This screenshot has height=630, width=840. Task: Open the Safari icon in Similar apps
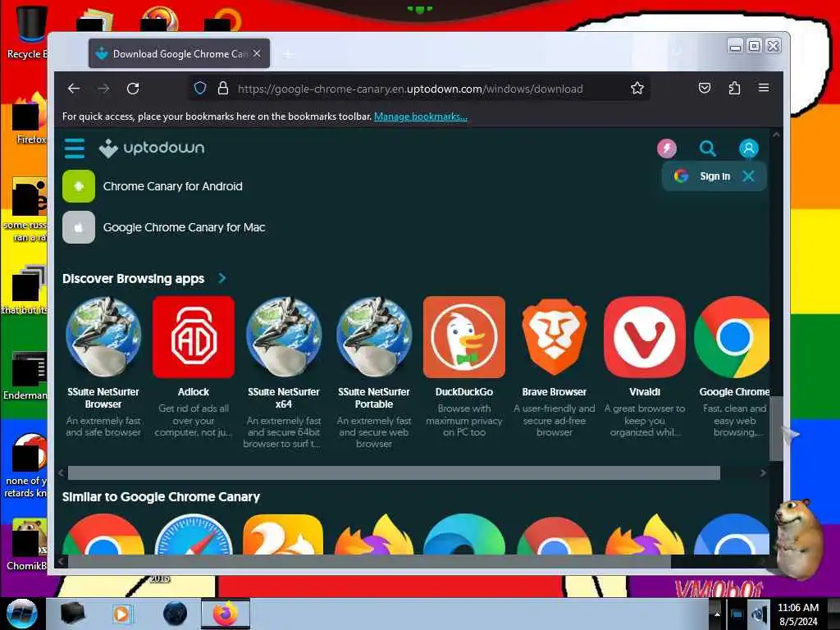pyautogui.click(x=194, y=534)
